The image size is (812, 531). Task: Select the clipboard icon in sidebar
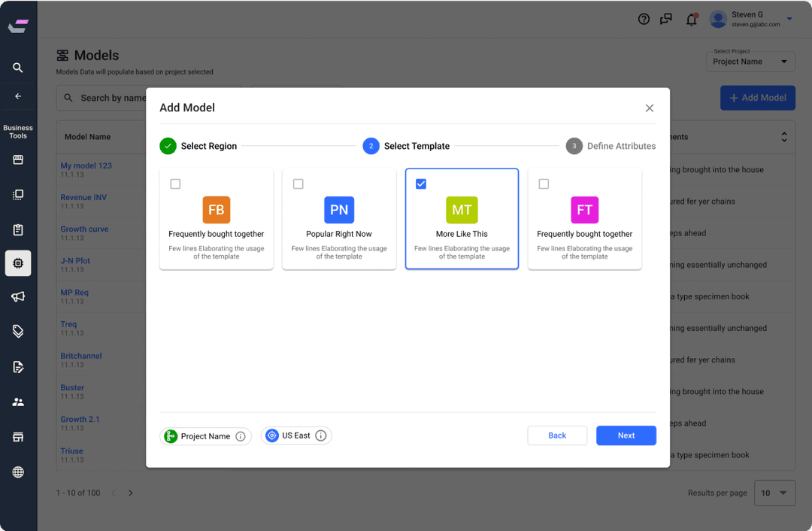17,229
